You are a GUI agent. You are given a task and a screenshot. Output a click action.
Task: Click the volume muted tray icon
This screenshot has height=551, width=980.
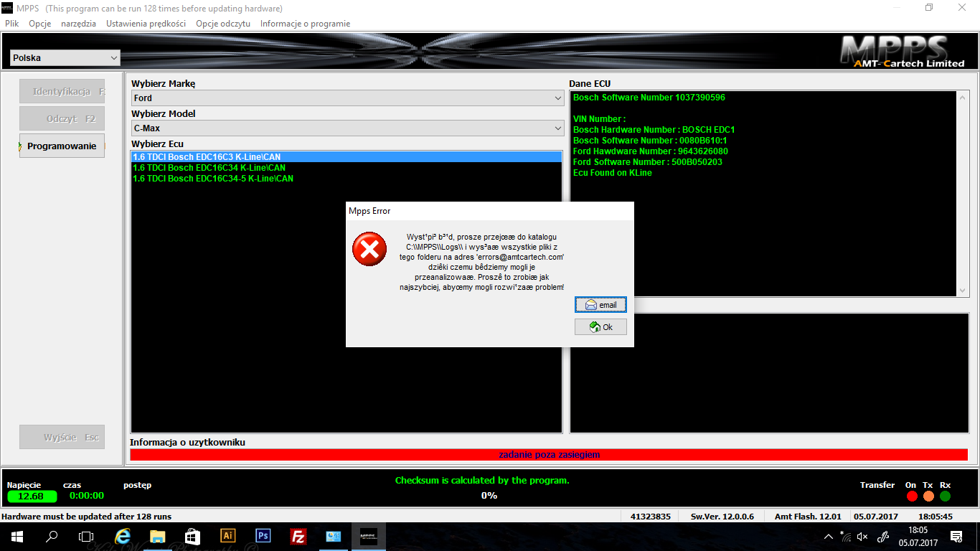[862, 536]
